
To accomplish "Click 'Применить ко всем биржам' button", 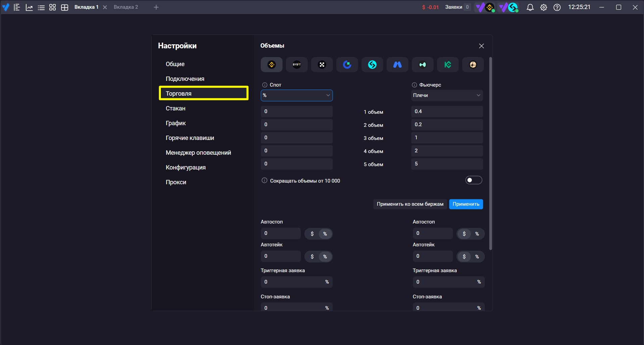I will (x=410, y=204).
